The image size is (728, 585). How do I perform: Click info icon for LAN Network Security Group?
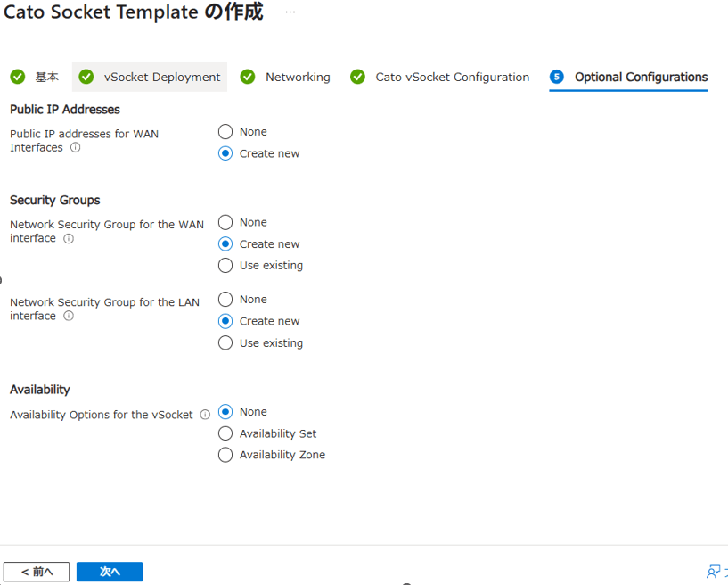click(69, 317)
